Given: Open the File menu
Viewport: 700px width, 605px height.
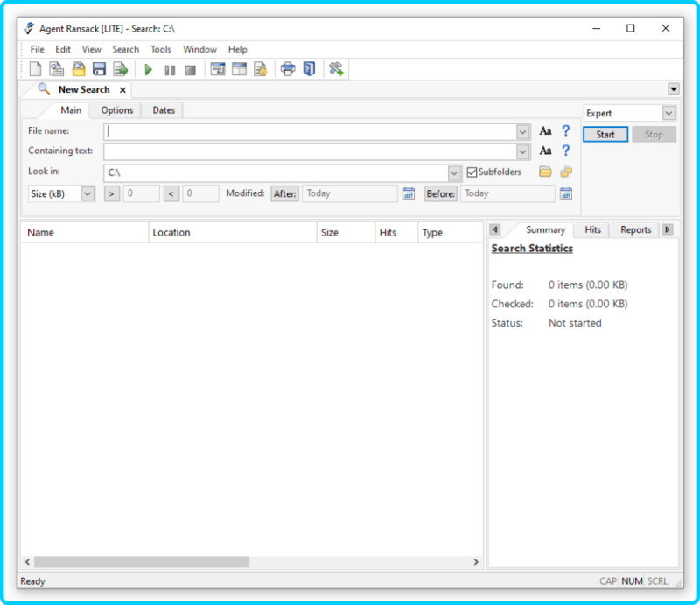Looking at the screenshot, I should coord(37,49).
